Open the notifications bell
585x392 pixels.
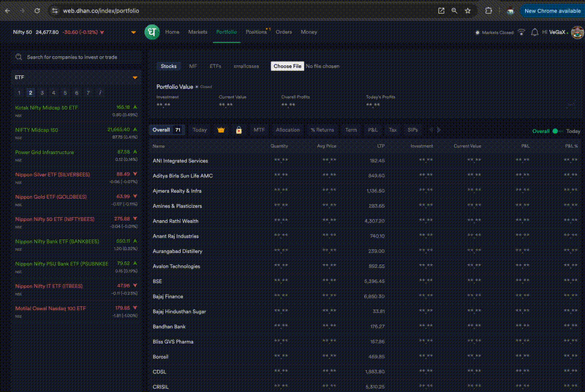pyautogui.click(x=535, y=32)
